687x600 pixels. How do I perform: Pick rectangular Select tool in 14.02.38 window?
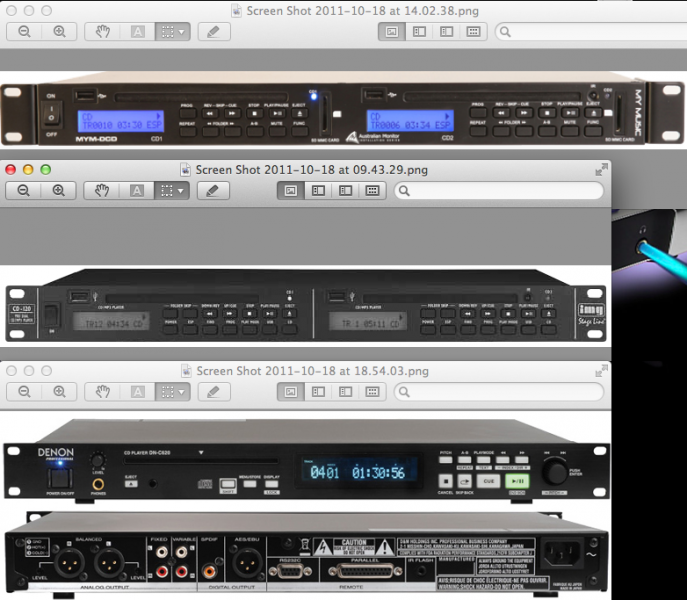tap(166, 32)
